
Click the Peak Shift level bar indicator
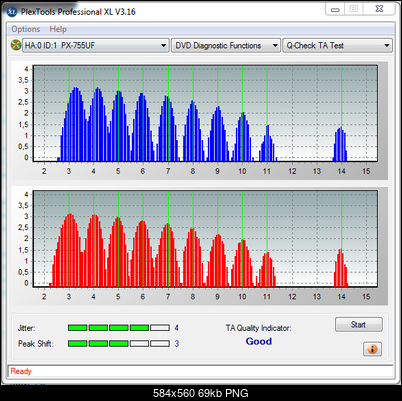point(119,343)
